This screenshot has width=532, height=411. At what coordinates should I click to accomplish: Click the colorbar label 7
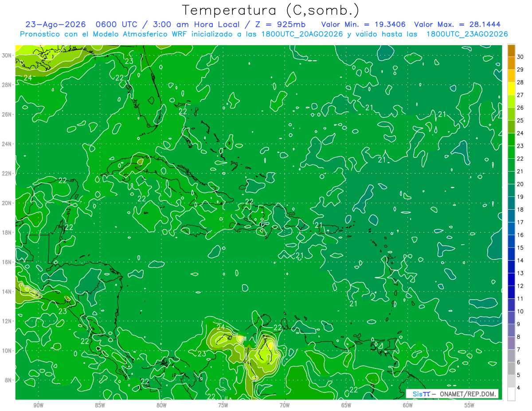[x=519, y=349]
